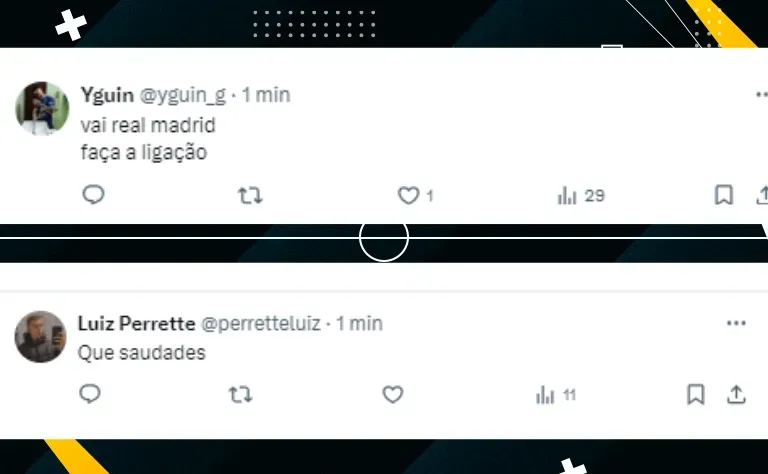Share Luiz Perrette's tweet
The height and width of the screenshot is (474, 768).
[736, 394]
